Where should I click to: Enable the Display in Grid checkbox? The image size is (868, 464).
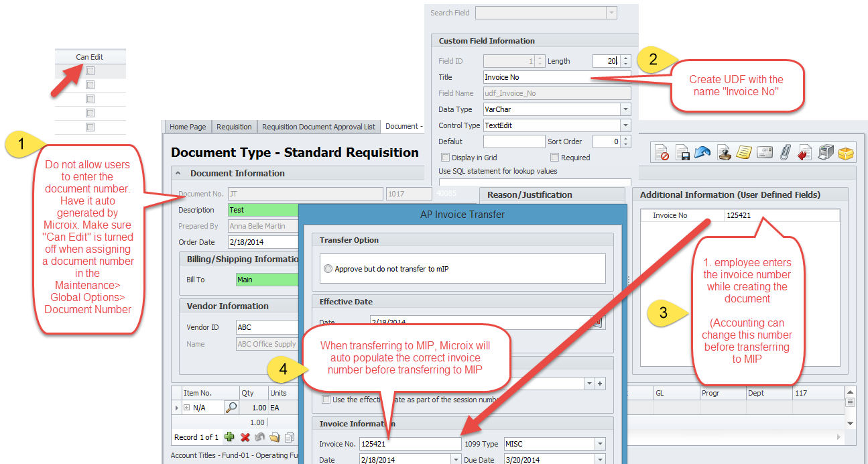pyautogui.click(x=445, y=158)
